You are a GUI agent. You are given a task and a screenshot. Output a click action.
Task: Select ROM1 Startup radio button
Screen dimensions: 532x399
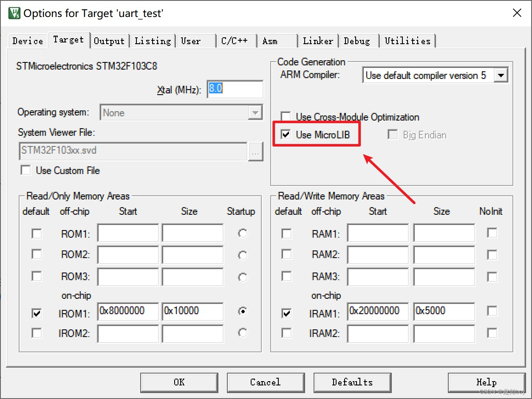click(x=243, y=233)
